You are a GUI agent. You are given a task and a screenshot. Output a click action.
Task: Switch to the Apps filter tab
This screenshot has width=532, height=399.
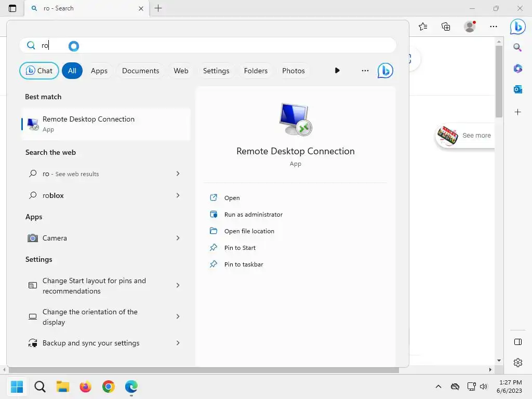99,71
